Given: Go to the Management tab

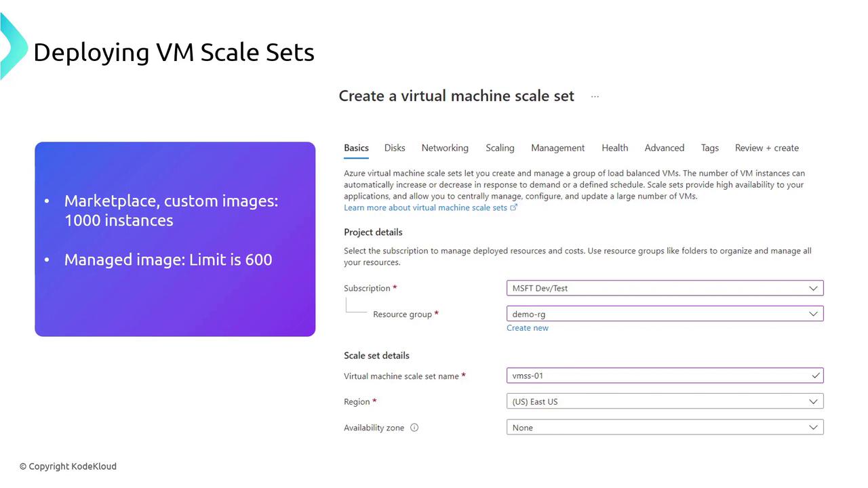Looking at the screenshot, I should (557, 148).
